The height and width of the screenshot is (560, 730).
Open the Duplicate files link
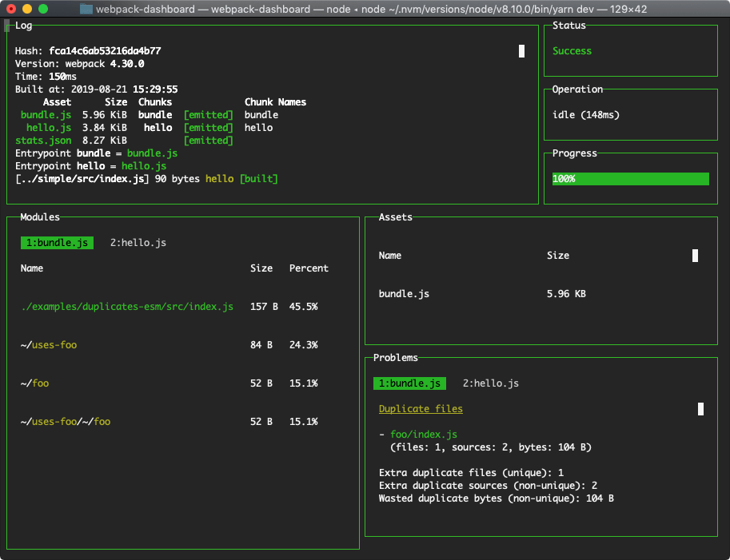tap(421, 408)
